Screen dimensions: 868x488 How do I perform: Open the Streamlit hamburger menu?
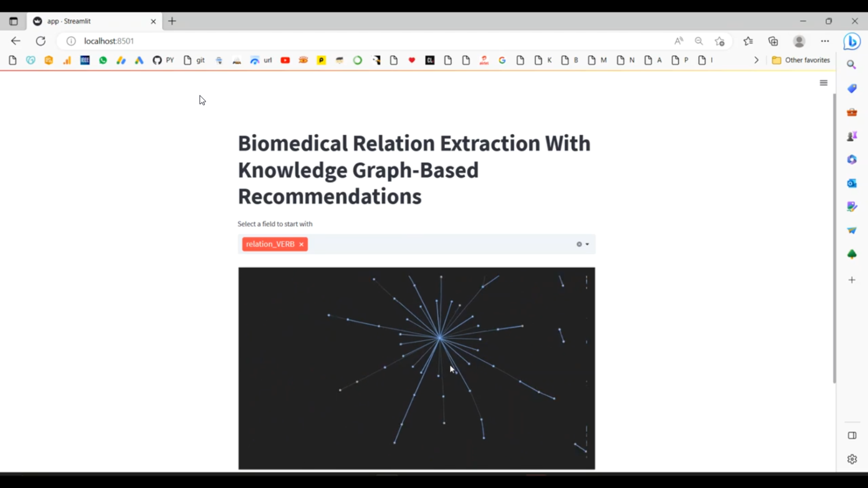(823, 83)
